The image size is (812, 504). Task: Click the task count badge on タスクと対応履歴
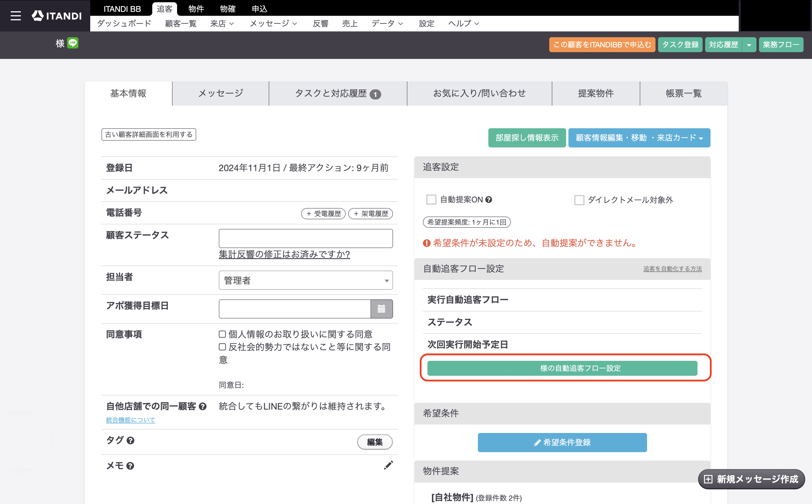pyautogui.click(x=375, y=95)
